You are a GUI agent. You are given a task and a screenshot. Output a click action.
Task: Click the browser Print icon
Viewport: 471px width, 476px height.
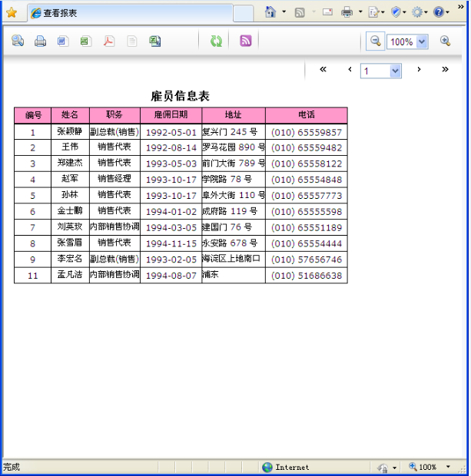click(x=347, y=12)
